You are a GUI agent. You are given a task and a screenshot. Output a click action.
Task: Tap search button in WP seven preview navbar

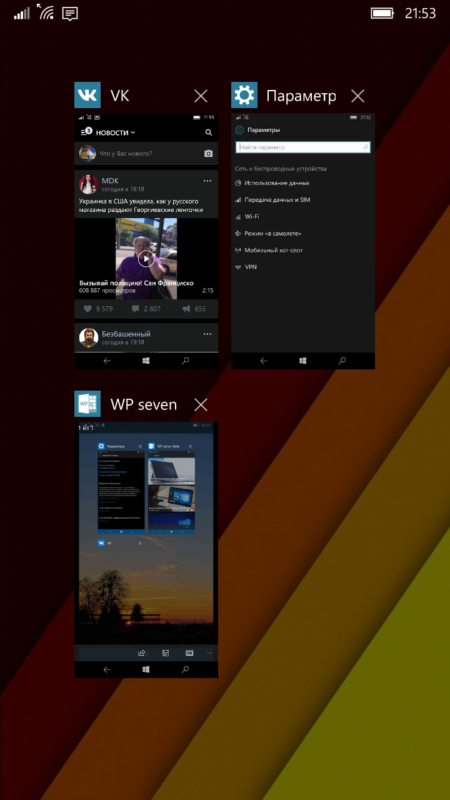click(186, 670)
